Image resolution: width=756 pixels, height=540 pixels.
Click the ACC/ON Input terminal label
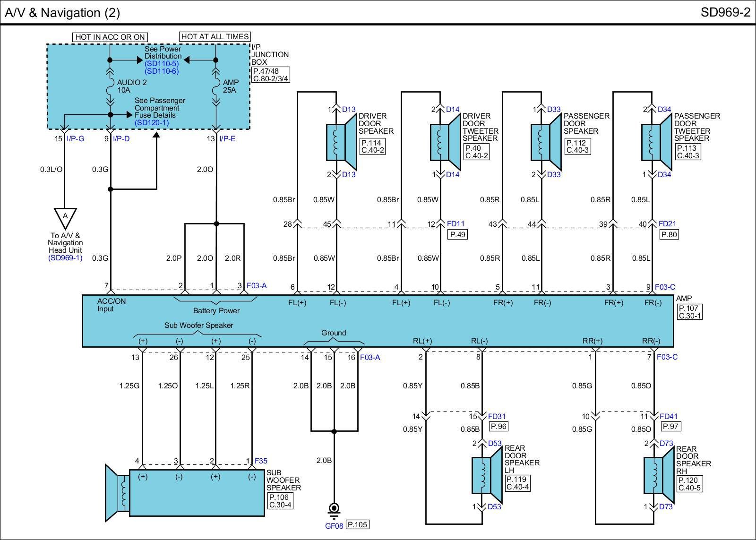coord(112,305)
